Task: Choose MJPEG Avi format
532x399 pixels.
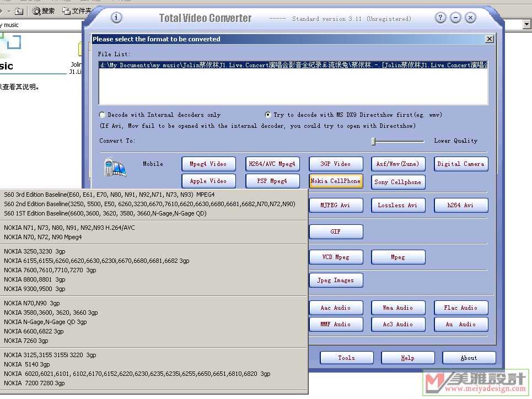Action: pos(336,205)
